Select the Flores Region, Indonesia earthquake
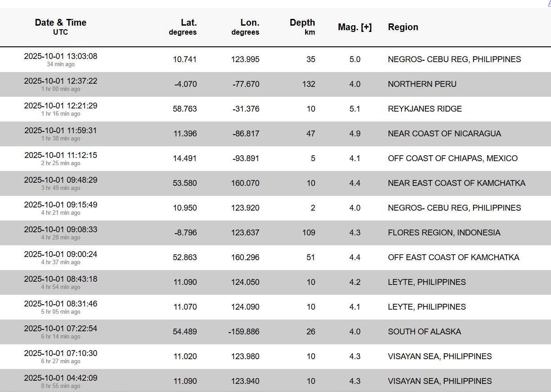The image size is (551, 392). (x=444, y=233)
